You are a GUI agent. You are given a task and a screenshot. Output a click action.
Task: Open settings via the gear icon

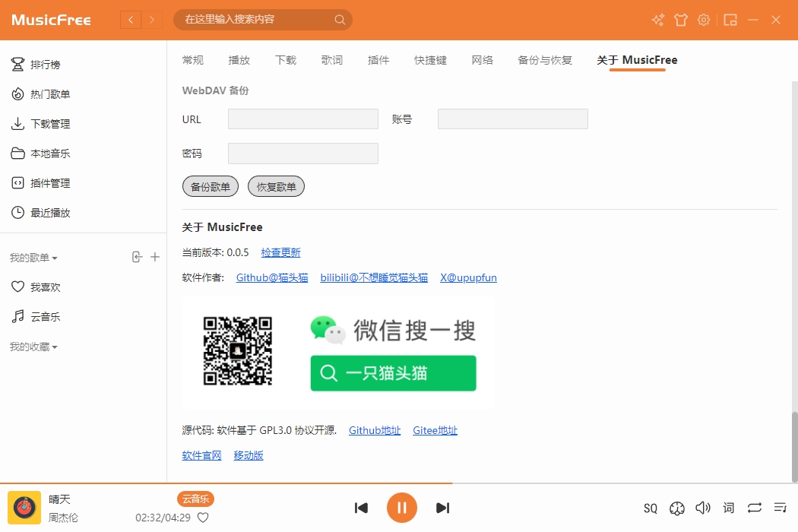click(x=704, y=20)
